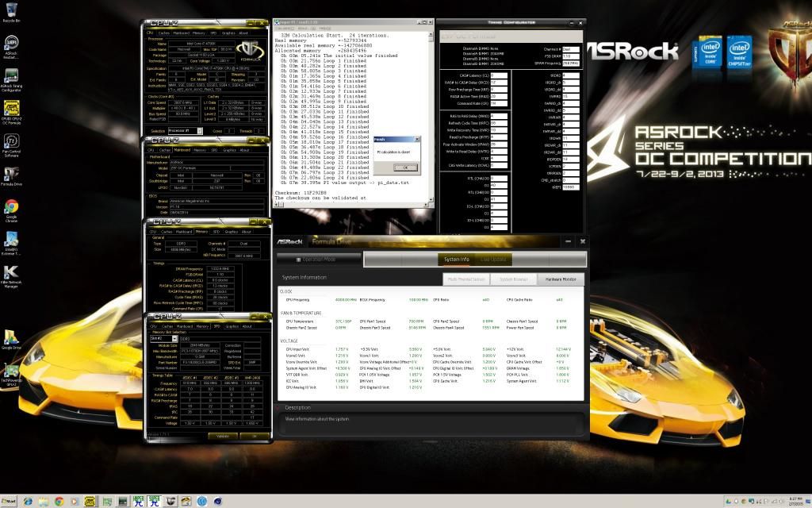Open About tab in CPU-Z SPD window

click(247, 326)
